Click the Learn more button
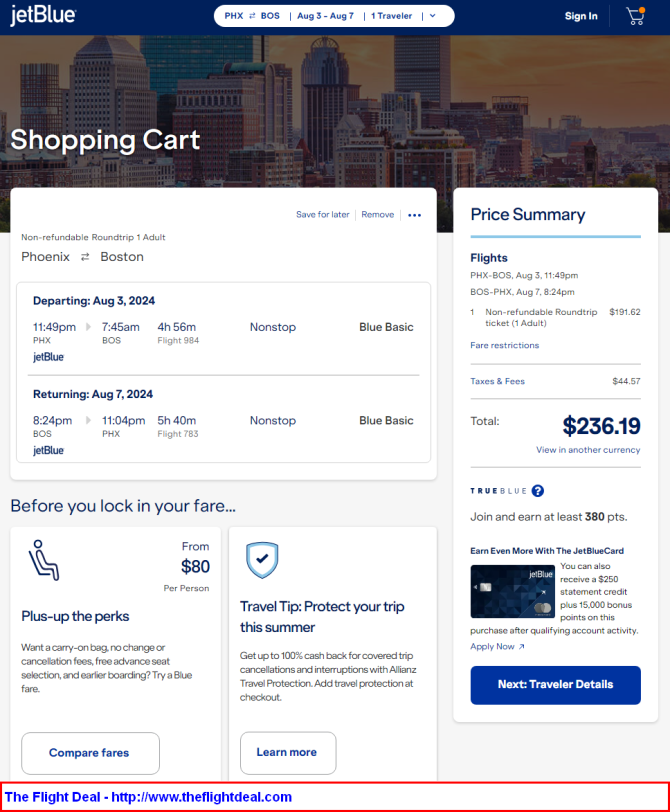 [x=287, y=753]
